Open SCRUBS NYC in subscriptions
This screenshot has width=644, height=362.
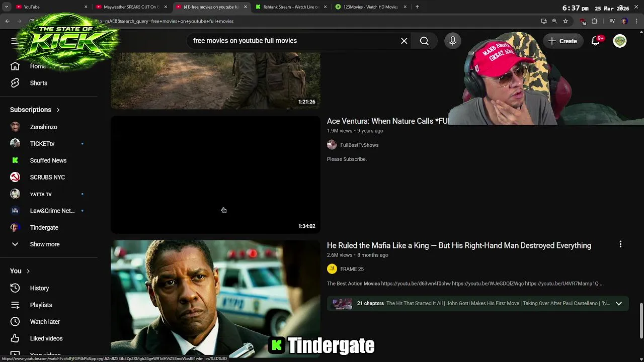pyautogui.click(x=48, y=177)
